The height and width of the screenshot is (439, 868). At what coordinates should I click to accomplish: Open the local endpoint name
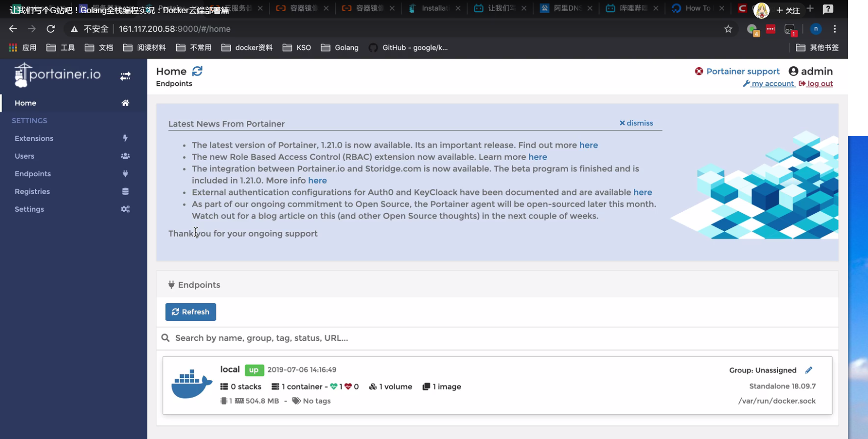[x=230, y=369]
